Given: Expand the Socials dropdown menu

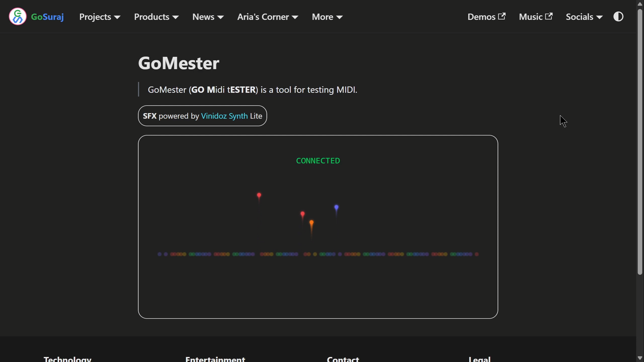Looking at the screenshot, I should tap(584, 17).
